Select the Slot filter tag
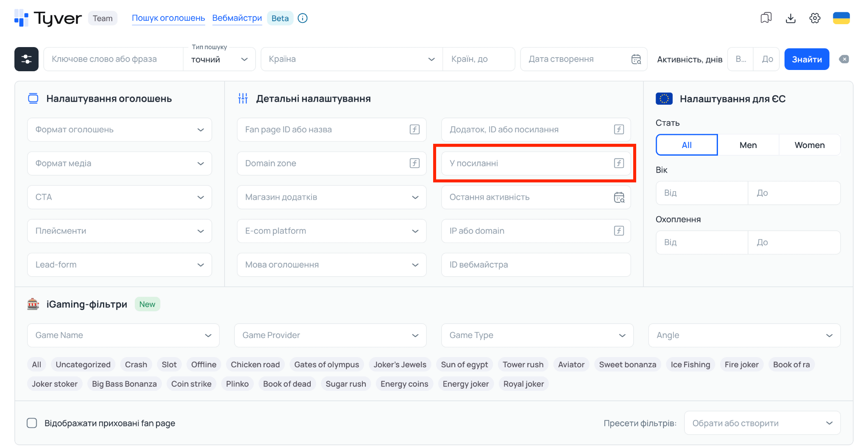 pyautogui.click(x=169, y=365)
